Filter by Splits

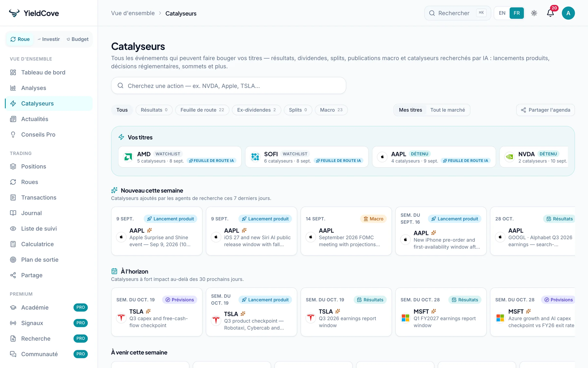point(298,110)
